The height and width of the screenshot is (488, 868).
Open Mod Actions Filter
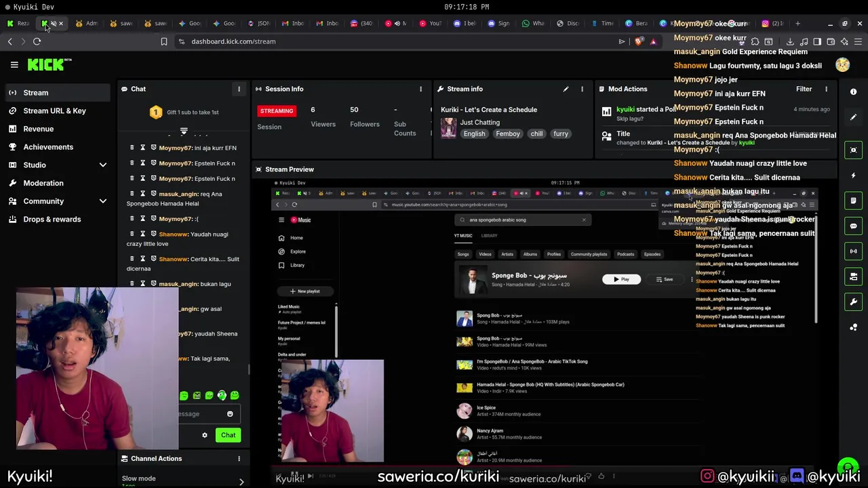804,89
